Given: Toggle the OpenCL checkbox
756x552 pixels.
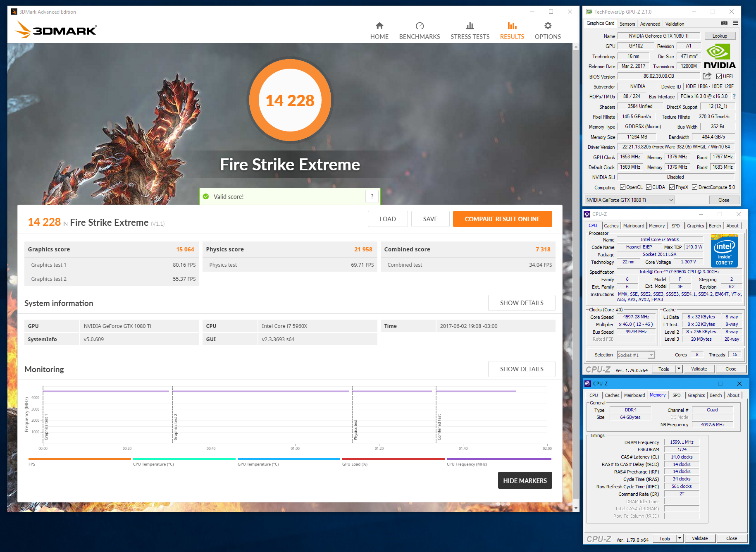Looking at the screenshot, I should pyautogui.click(x=622, y=187).
